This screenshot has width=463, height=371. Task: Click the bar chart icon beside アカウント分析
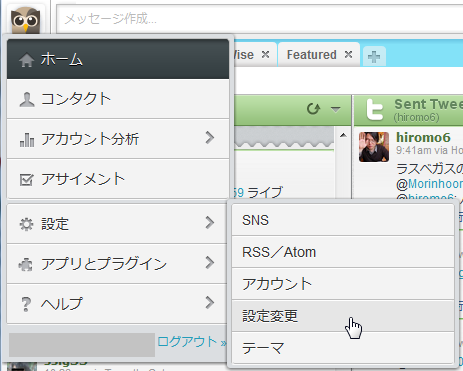(x=27, y=140)
